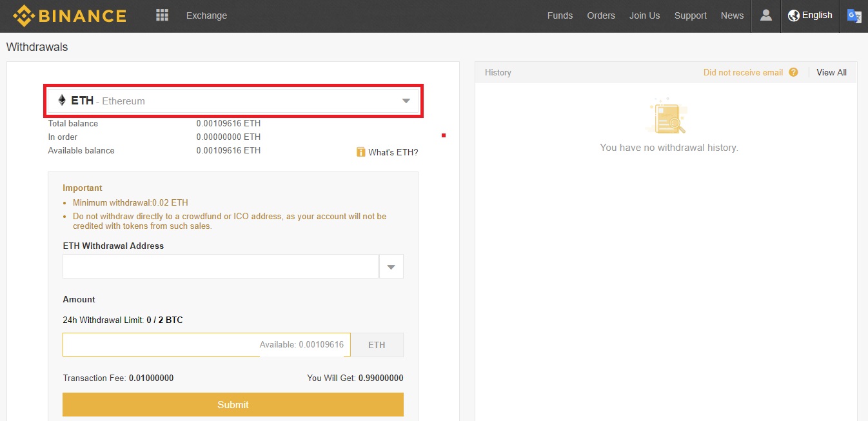868x421 pixels.
Task: Click the 24h Withdrawal Limit text
Action: (x=123, y=320)
